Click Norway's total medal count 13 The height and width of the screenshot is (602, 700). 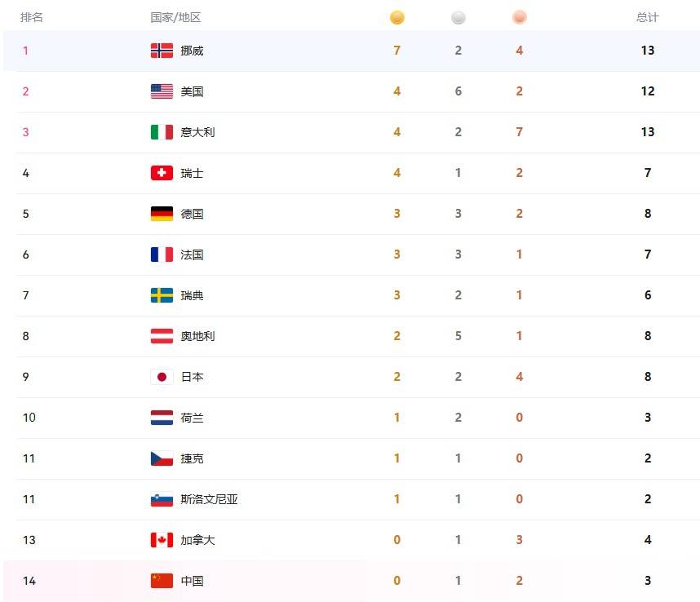(x=648, y=51)
